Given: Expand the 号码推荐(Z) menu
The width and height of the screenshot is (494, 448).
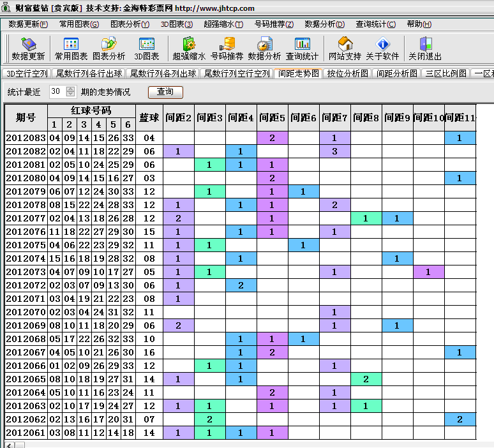Looking at the screenshot, I should (274, 24).
